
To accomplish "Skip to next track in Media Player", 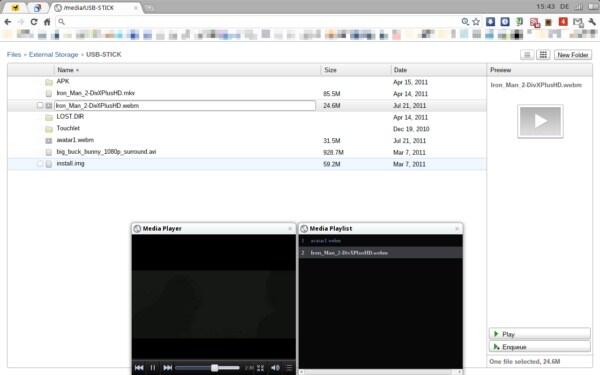I will (x=167, y=368).
